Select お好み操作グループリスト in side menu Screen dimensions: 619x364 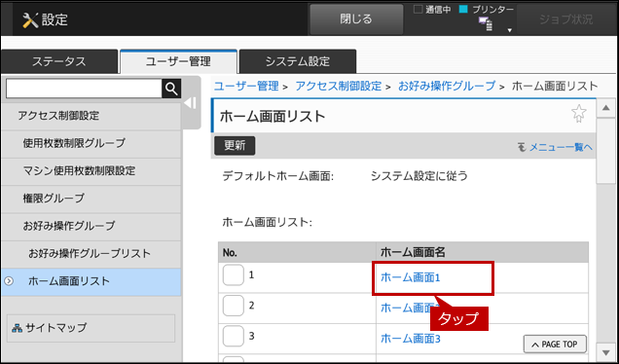pos(91,254)
